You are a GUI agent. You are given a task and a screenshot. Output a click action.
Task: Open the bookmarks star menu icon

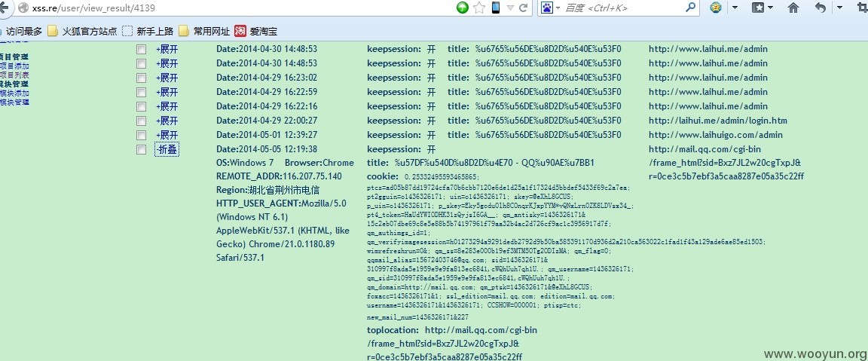[x=759, y=8]
